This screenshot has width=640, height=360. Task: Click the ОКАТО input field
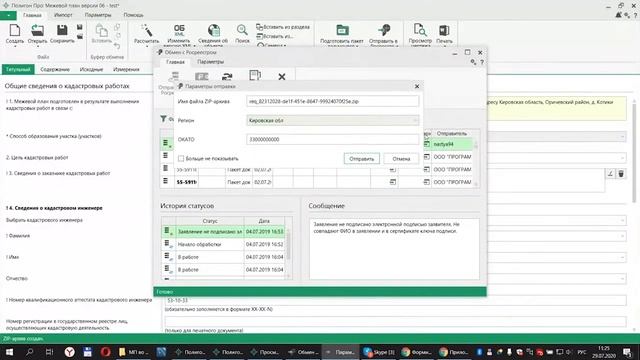click(333, 139)
